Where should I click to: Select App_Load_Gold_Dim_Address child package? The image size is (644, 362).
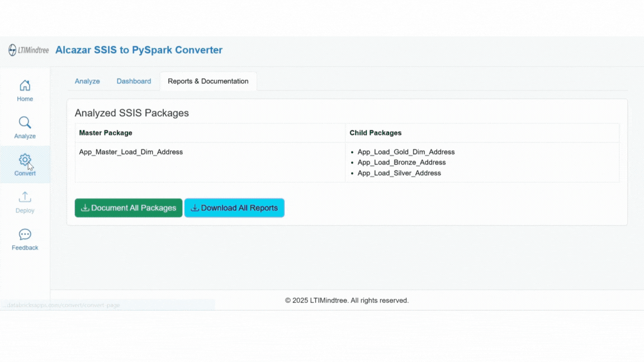tap(406, 152)
